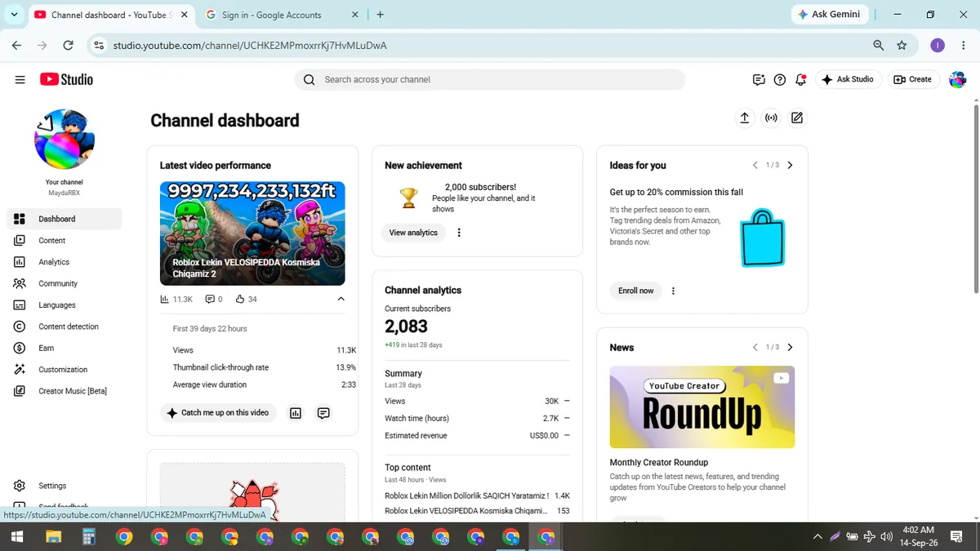This screenshot has height=551, width=980.
Task: Select Dashboard in the sidebar
Action: tap(65, 219)
